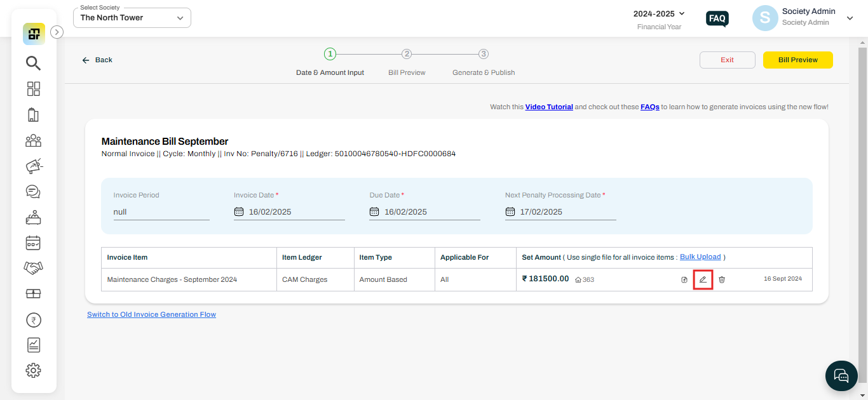Open the calendar/bookings icon in sidebar

(x=33, y=243)
